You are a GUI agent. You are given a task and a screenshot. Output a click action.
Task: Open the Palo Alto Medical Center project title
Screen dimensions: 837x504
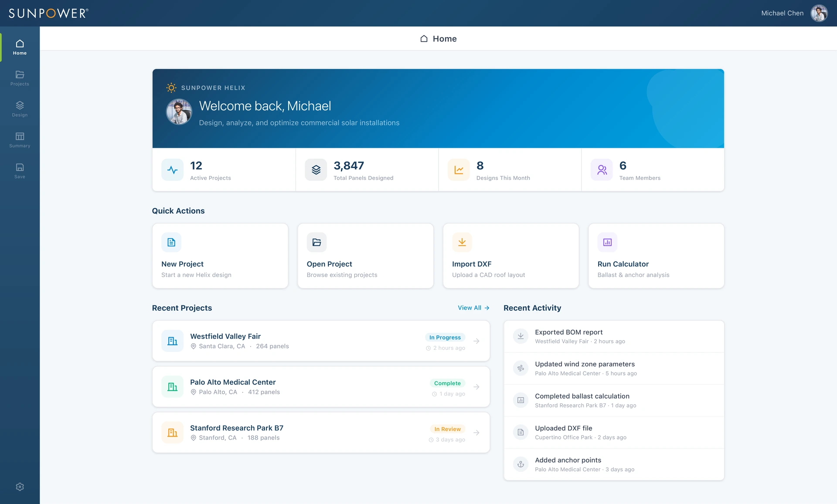[x=233, y=382]
